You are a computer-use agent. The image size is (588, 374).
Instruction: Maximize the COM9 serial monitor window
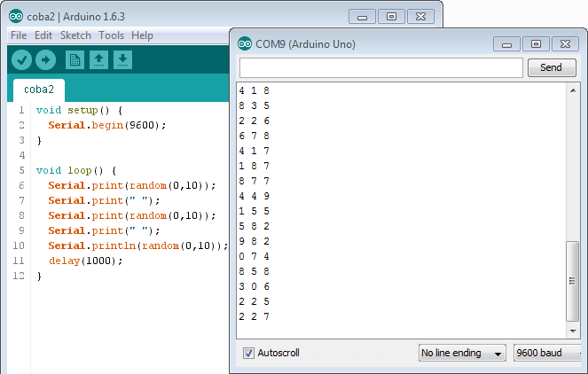click(x=536, y=44)
